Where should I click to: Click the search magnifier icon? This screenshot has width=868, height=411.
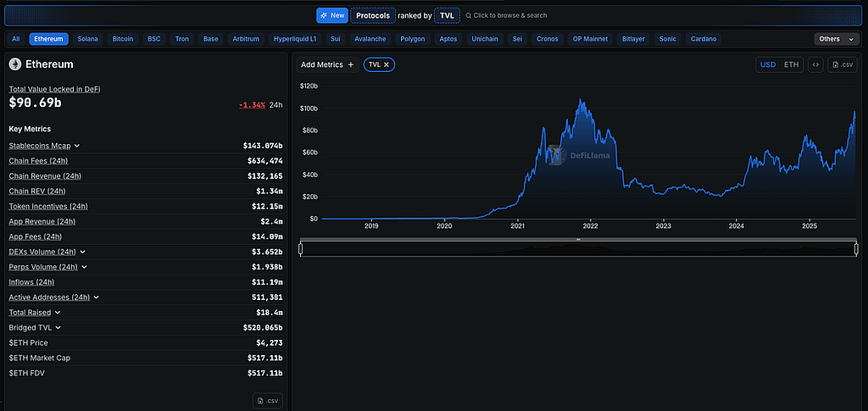pyautogui.click(x=468, y=15)
